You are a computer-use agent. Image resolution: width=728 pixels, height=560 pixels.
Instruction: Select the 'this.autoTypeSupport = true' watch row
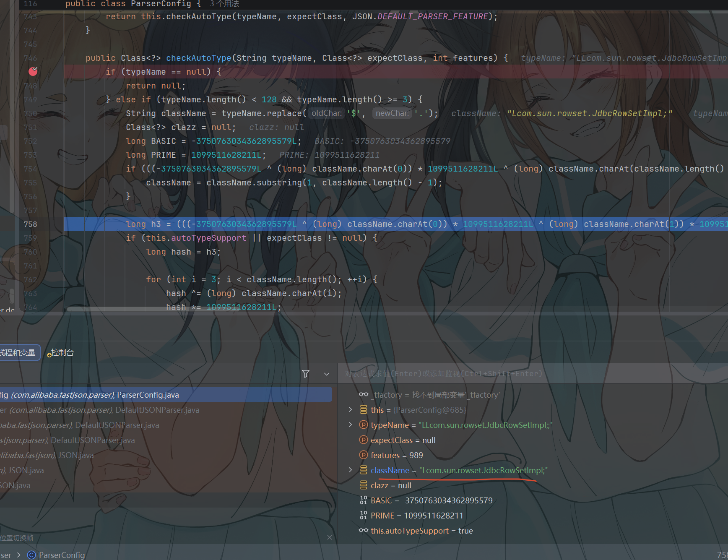tap(533, 531)
